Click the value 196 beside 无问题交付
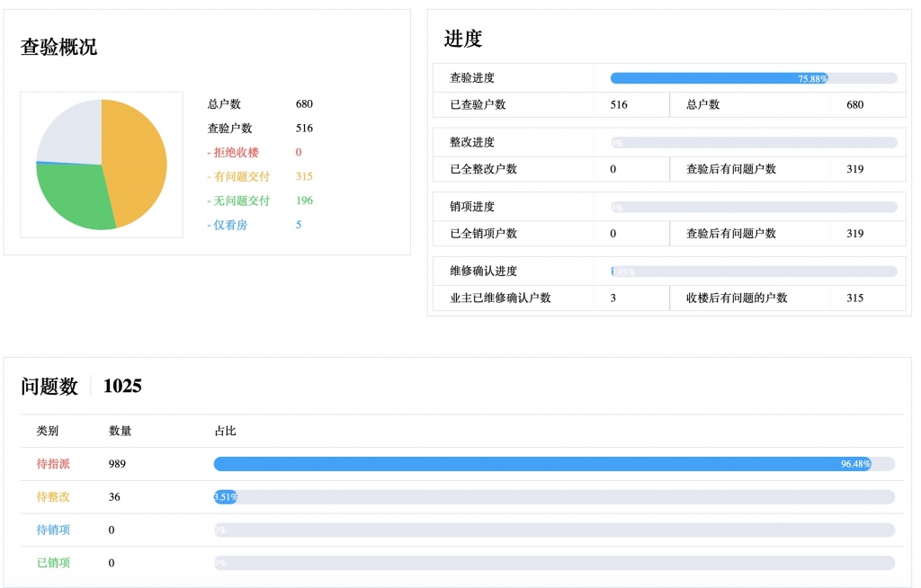The width and height of the screenshot is (921, 588). coord(304,200)
